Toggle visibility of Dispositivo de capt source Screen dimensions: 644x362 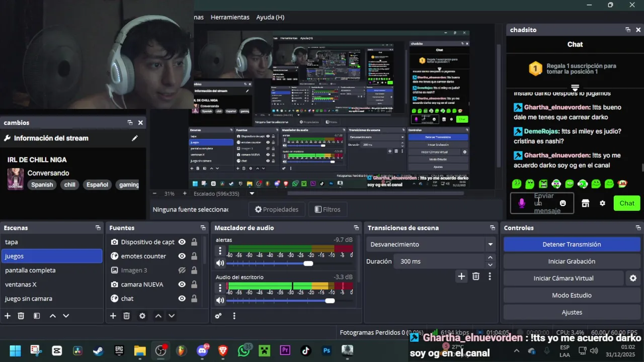(x=182, y=242)
